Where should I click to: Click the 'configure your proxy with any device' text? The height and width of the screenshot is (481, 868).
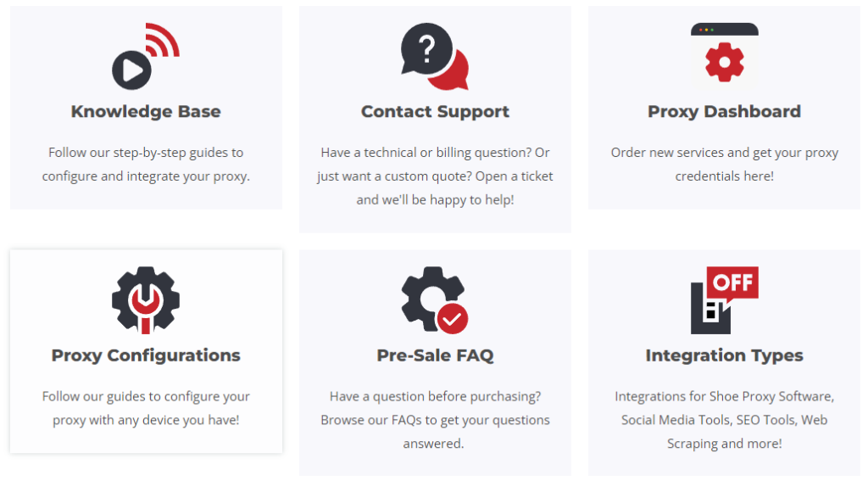point(146,408)
